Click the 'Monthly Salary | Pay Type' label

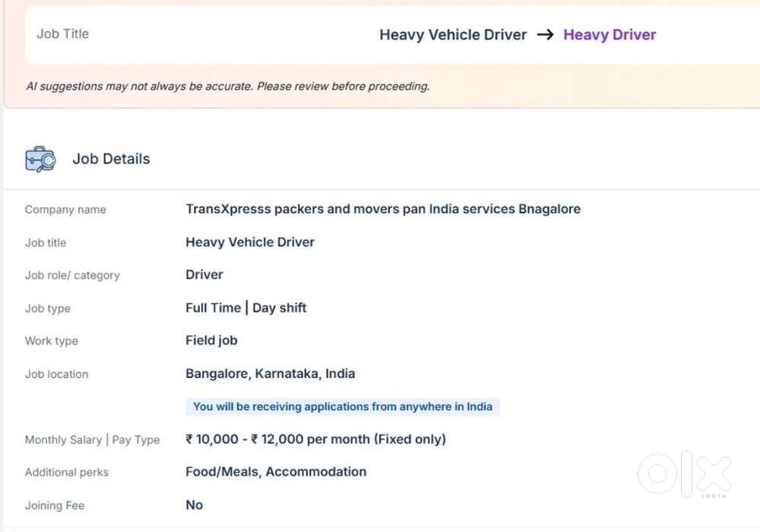tap(92, 440)
